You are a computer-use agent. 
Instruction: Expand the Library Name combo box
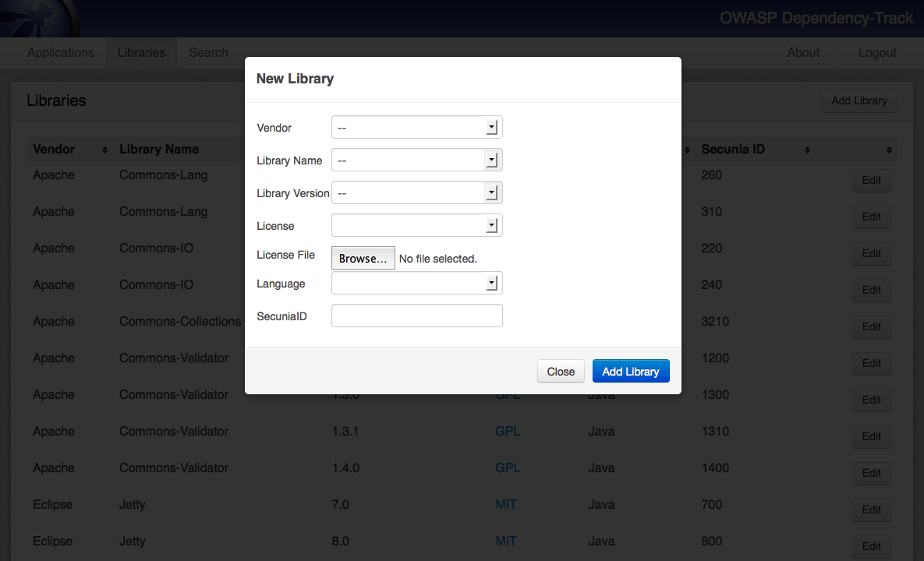pos(416,161)
